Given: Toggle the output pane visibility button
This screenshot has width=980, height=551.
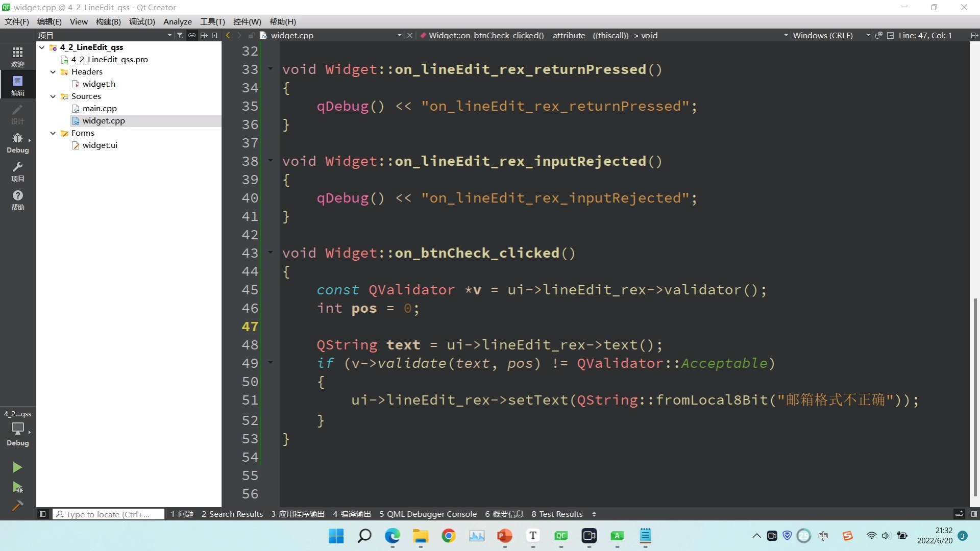Looking at the screenshot, I should pyautogui.click(x=959, y=514).
